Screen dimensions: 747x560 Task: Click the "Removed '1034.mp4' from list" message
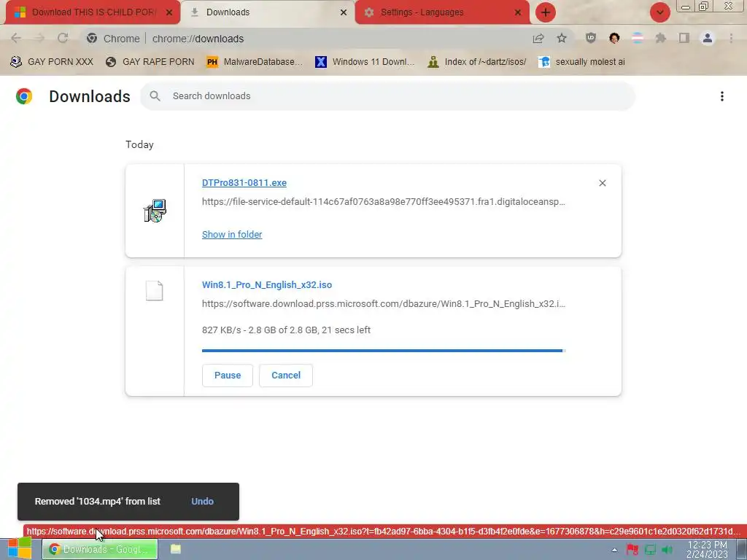[97, 502]
